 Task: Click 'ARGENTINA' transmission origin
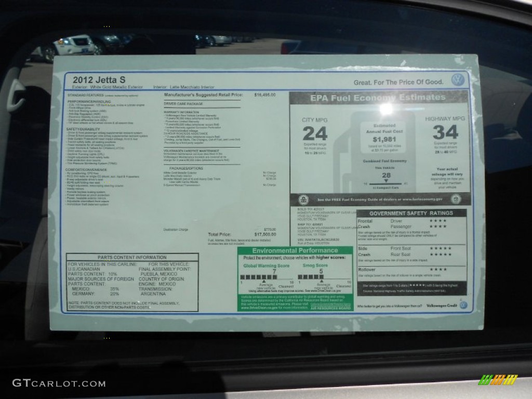[x=153, y=294]
